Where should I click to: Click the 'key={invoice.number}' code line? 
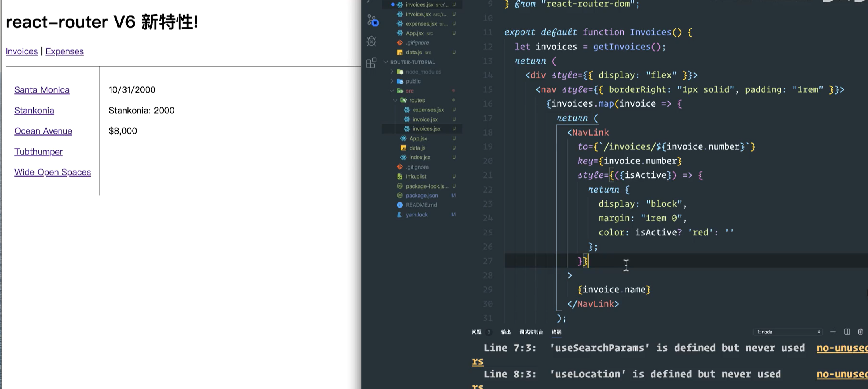click(630, 161)
